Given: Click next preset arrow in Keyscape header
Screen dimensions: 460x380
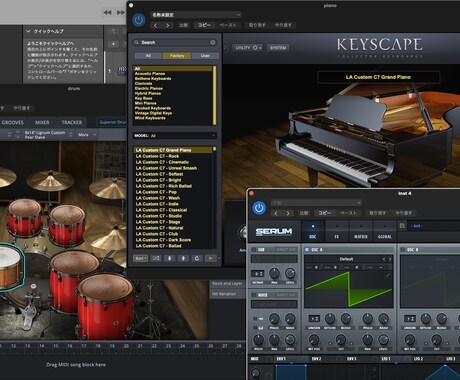Looking at the screenshot, I should [168, 25].
